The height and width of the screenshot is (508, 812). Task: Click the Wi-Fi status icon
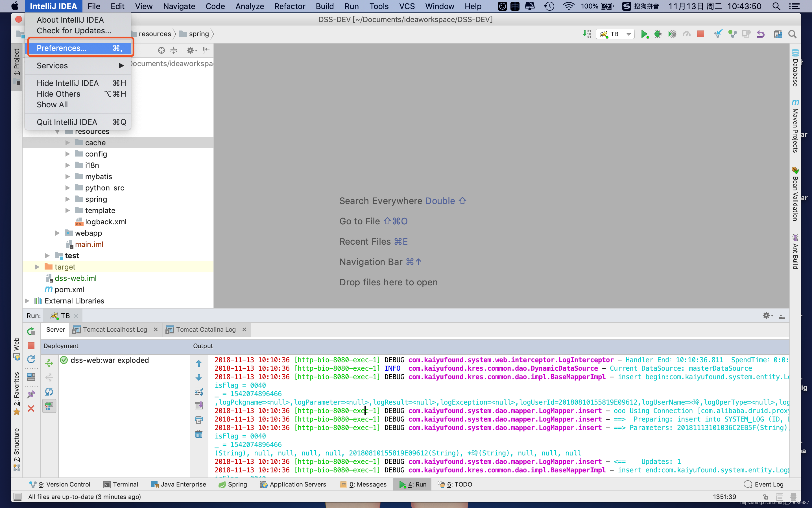[568, 6]
